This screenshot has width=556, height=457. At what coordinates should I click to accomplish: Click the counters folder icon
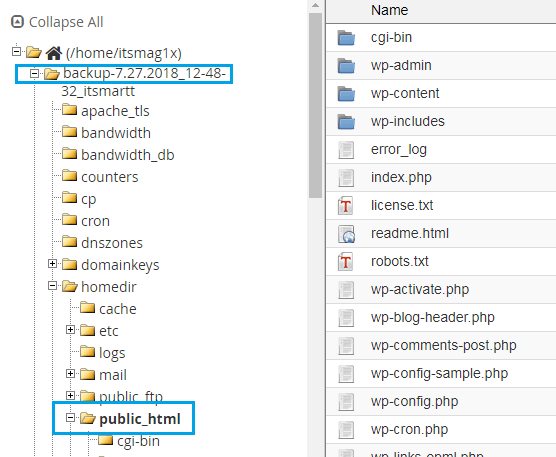[x=70, y=176]
